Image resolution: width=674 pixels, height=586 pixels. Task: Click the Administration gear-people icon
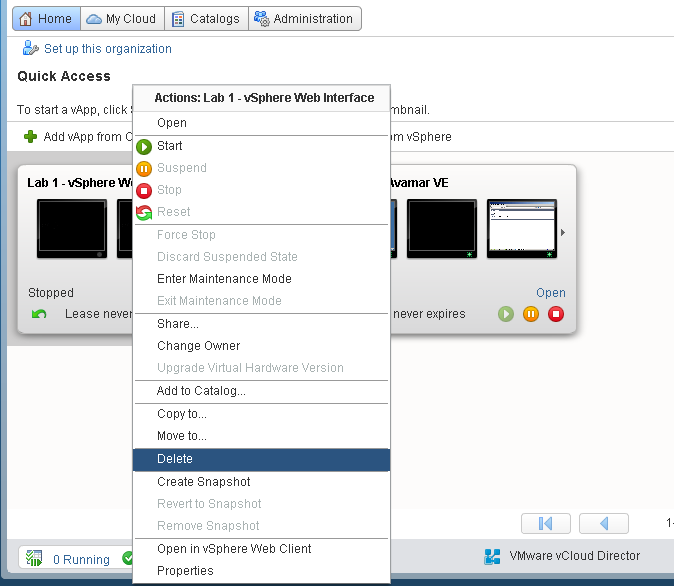tap(261, 18)
